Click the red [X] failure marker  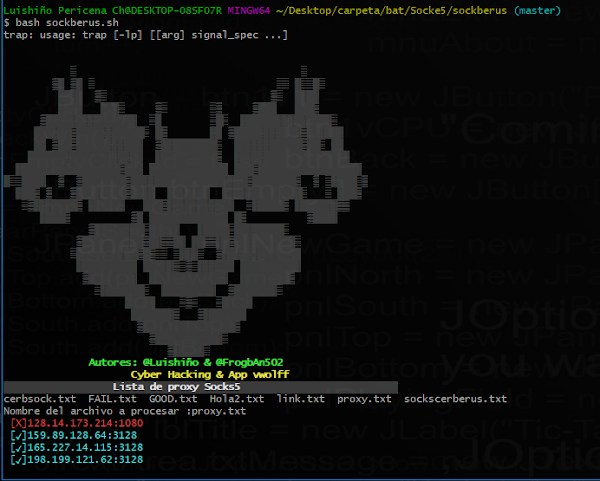tap(19, 423)
